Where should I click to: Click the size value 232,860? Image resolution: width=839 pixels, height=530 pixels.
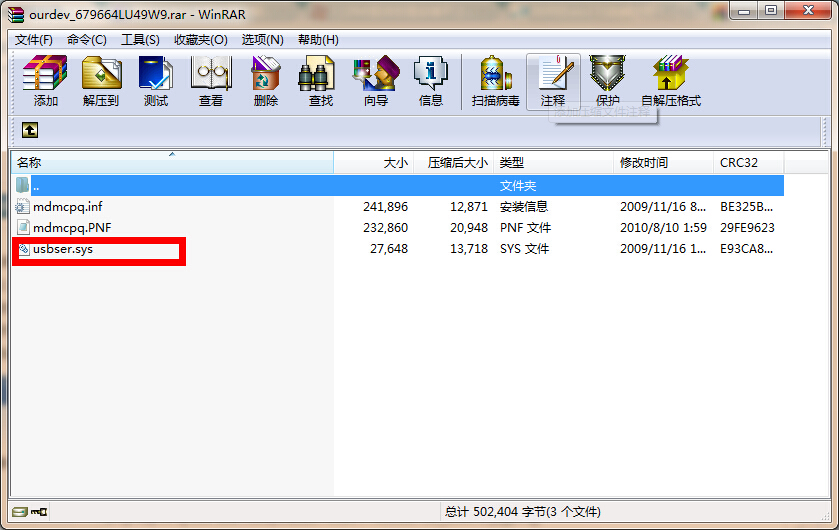pyautogui.click(x=385, y=228)
